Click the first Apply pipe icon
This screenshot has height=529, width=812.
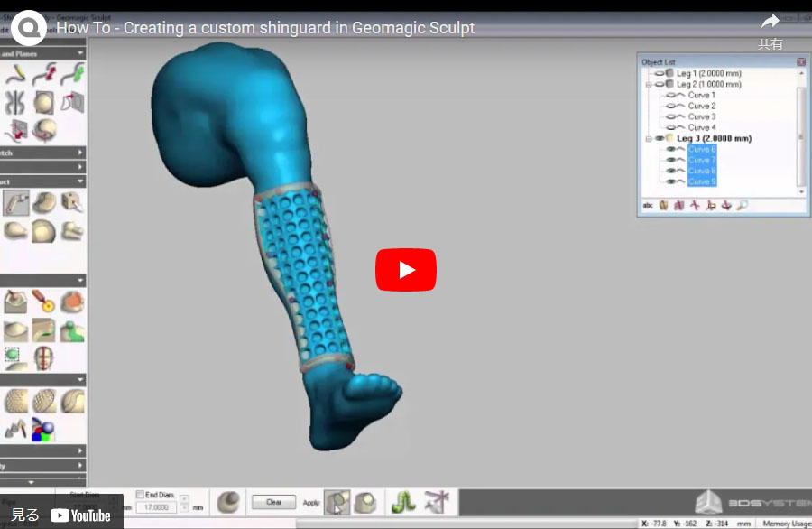pyautogui.click(x=337, y=503)
